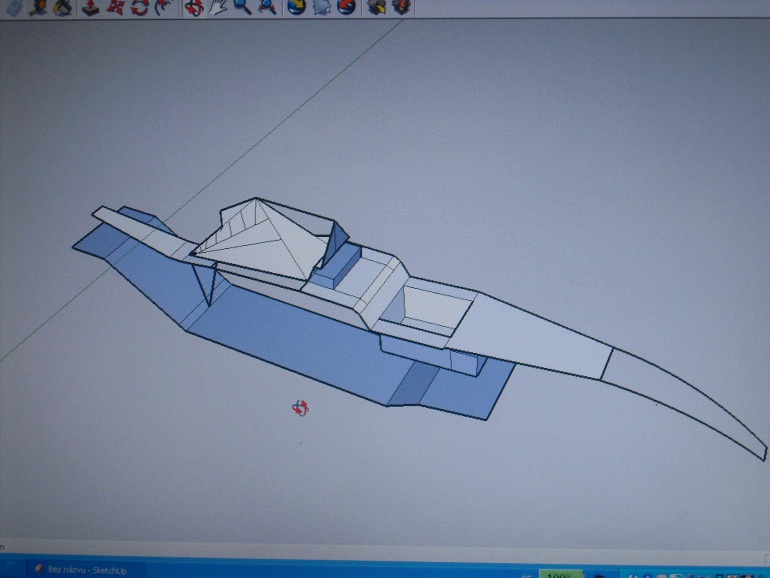Screen dimensions: 770x578
Task: Activate the Orbit tool in the toolbar
Action: tap(193, 7)
